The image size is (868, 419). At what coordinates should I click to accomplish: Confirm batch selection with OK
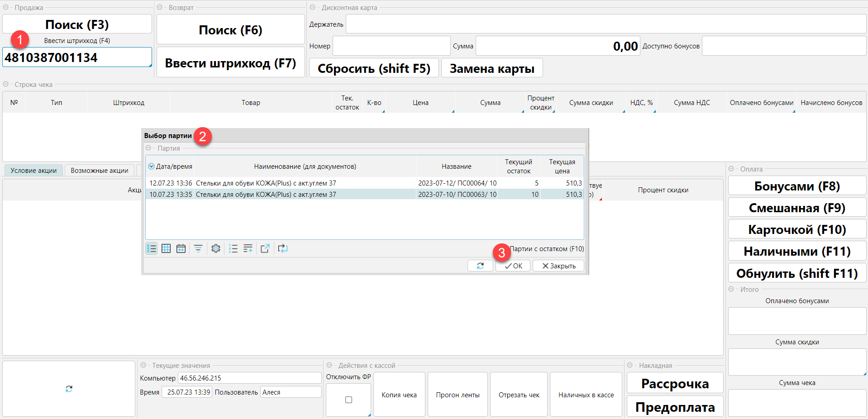pos(513,266)
